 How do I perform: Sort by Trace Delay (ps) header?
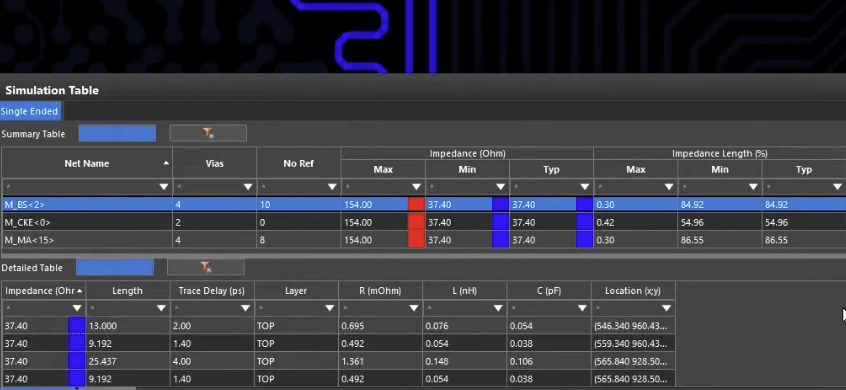pyautogui.click(x=212, y=291)
